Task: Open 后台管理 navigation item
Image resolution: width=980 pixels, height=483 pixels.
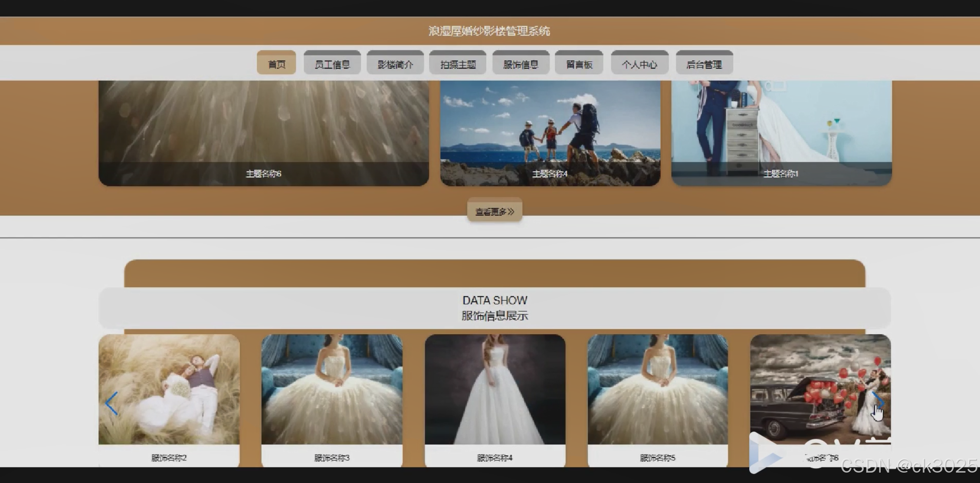Action: (704, 64)
